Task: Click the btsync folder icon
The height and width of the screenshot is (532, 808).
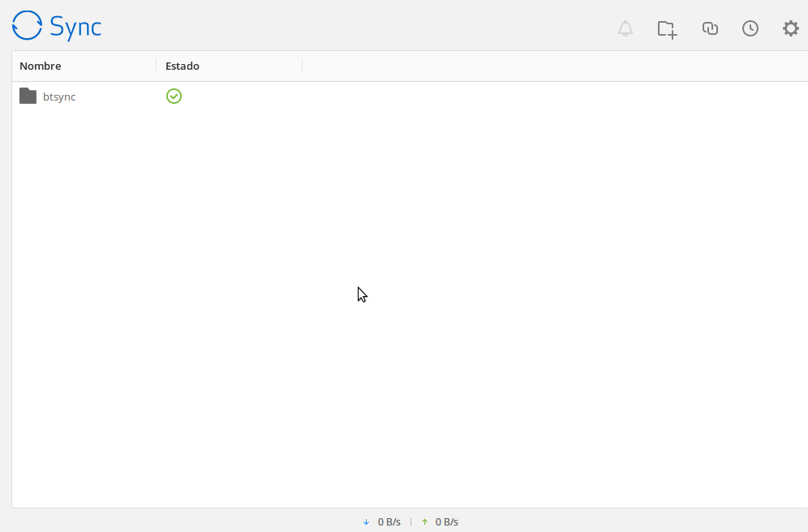Action: pyautogui.click(x=28, y=96)
